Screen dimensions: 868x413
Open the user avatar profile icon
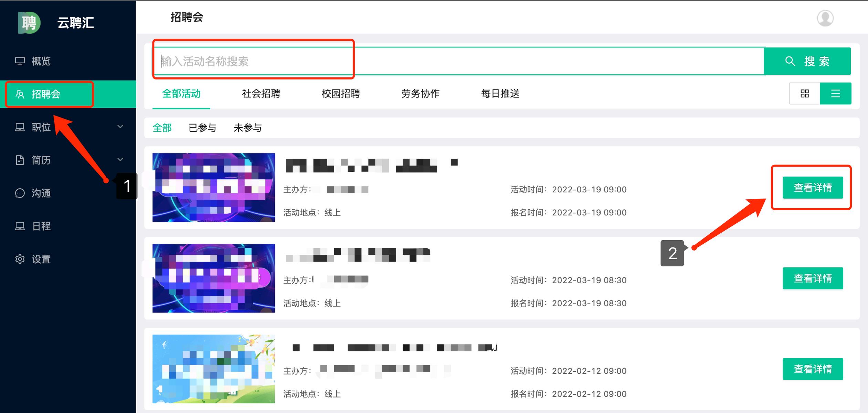825,18
